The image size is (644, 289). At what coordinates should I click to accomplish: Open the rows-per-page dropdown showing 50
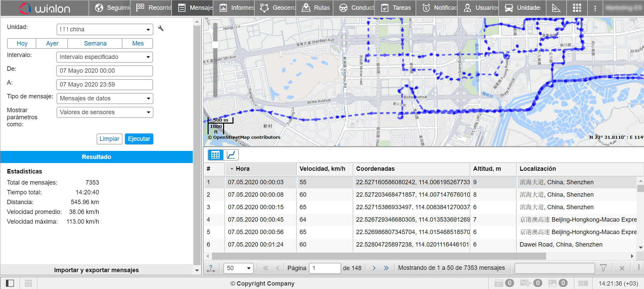pyautogui.click(x=238, y=268)
